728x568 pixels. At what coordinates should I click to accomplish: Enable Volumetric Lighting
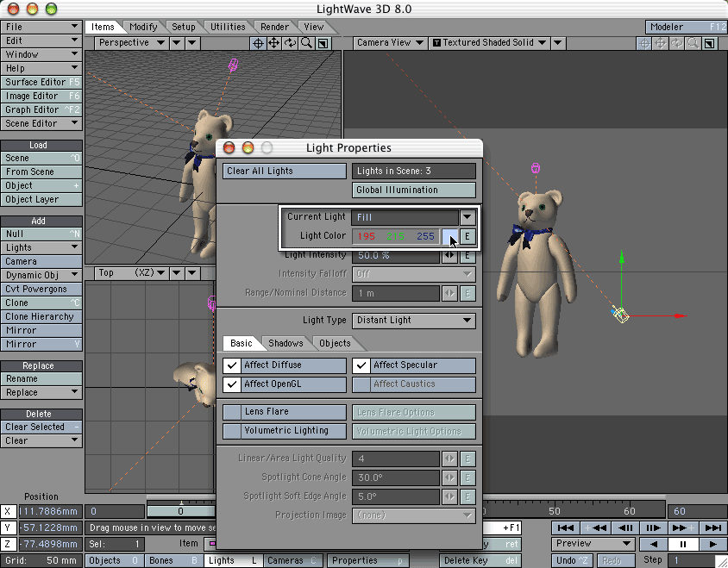tap(232, 431)
